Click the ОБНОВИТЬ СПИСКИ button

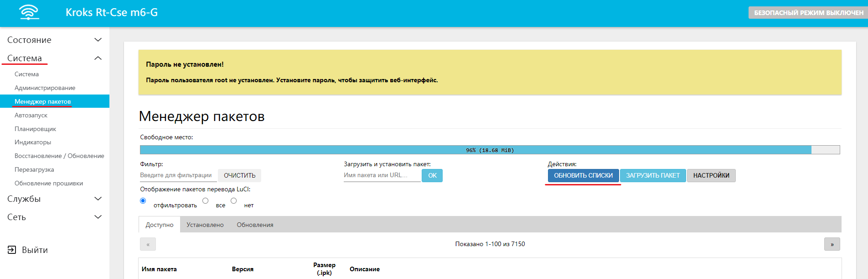(583, 175)
